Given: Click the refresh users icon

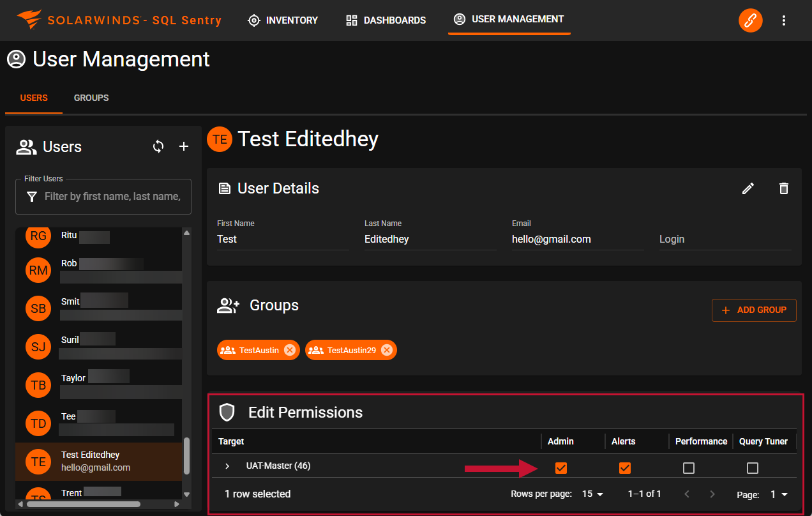Looking at the screenshot, I should [158, 146].
